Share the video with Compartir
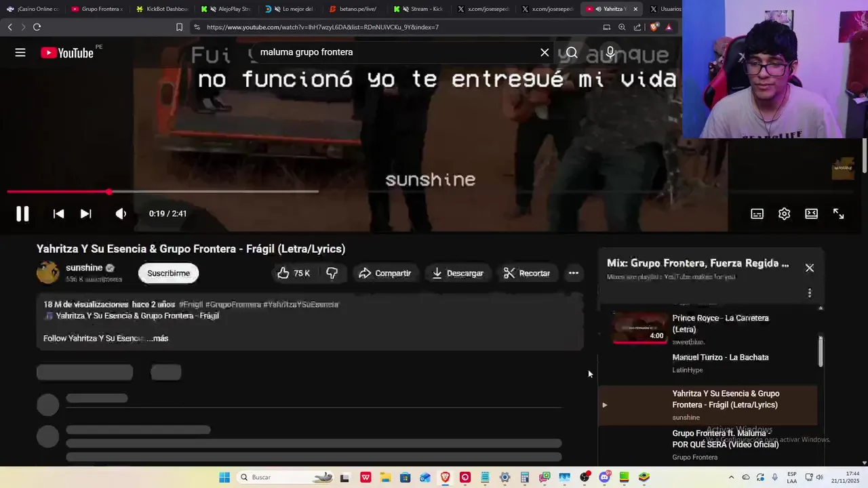 coord(384,273)
